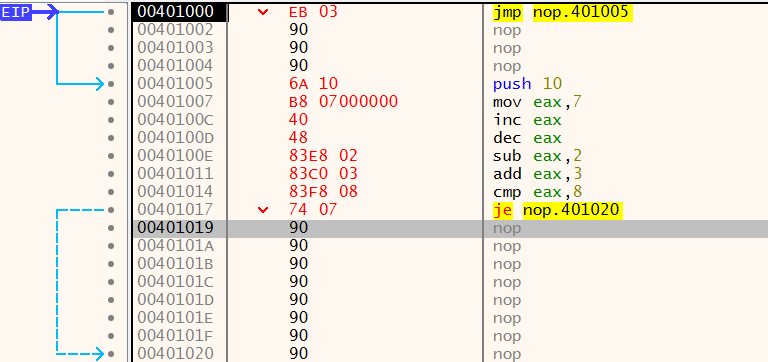768x362 pixels.
Task: Select the je nop.401020 instruction
Action: [x=557, y=210]
